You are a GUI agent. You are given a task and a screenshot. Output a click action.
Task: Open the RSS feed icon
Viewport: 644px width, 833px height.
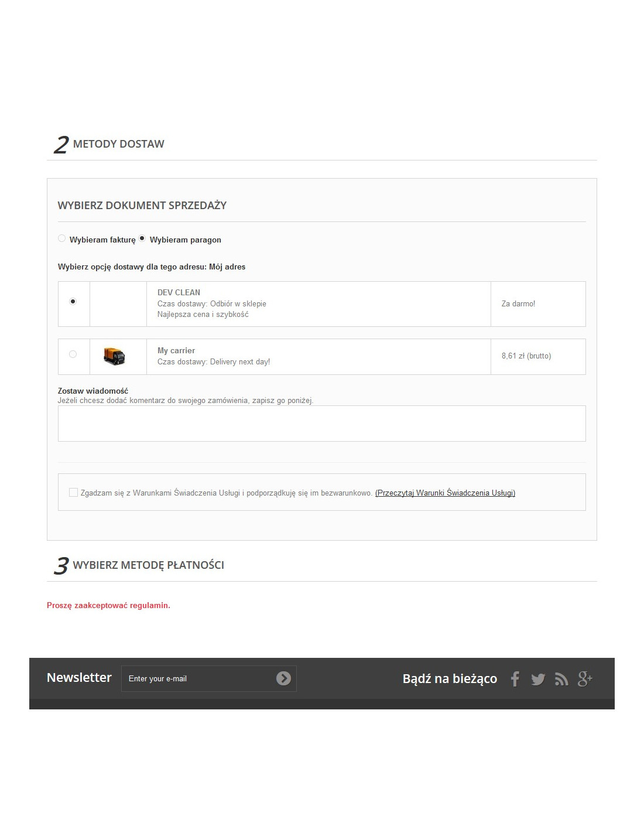(561, 680)
